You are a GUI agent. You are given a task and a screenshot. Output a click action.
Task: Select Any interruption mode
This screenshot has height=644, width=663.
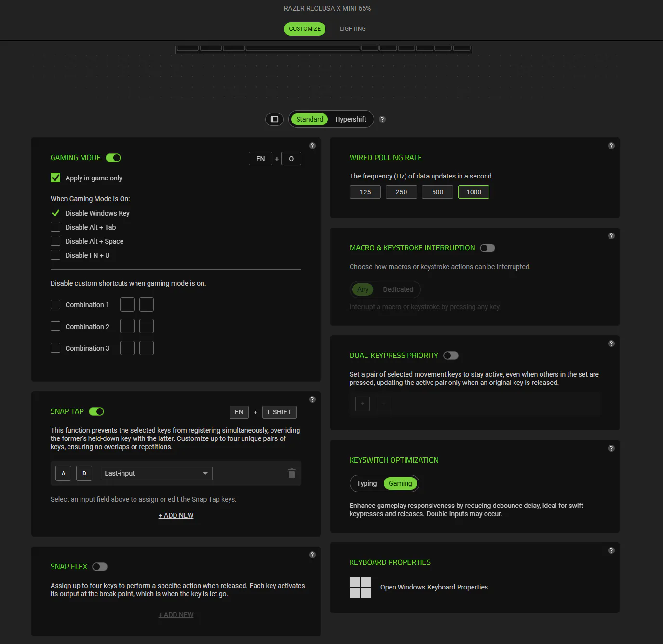tap(363, 289)
